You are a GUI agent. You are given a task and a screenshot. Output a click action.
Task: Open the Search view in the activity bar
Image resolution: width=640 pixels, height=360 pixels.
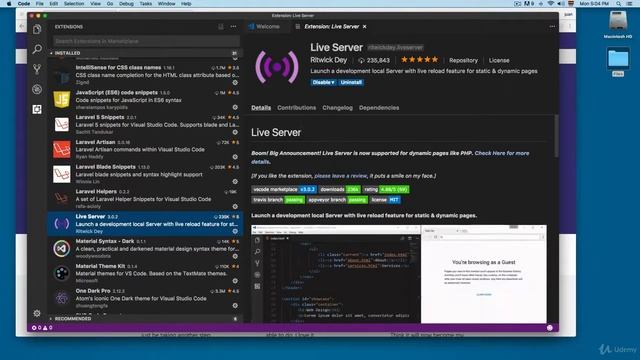click(x=37, y=49)
